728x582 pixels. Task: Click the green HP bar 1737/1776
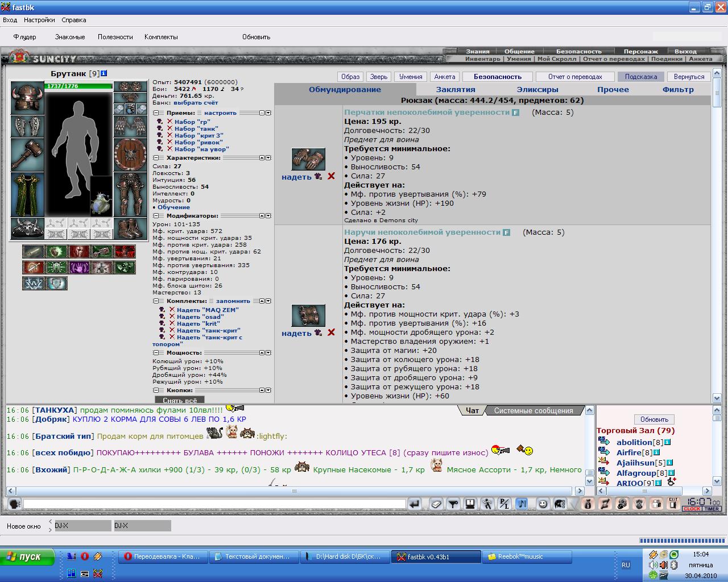[x=78, y=86]
